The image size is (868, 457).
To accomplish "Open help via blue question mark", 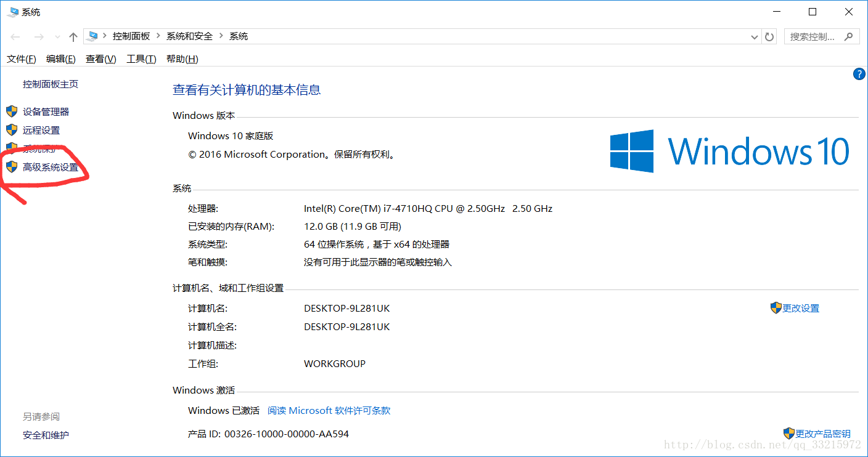I will 859,74.
